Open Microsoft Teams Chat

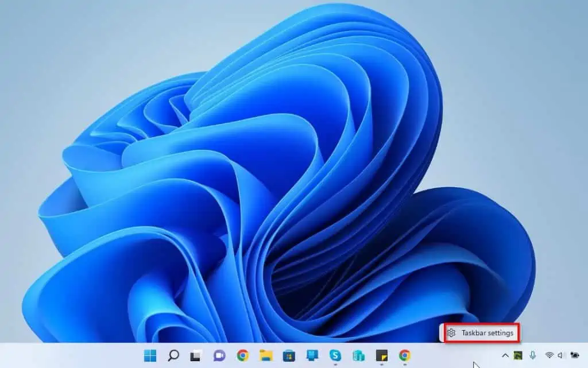point(220,355)
